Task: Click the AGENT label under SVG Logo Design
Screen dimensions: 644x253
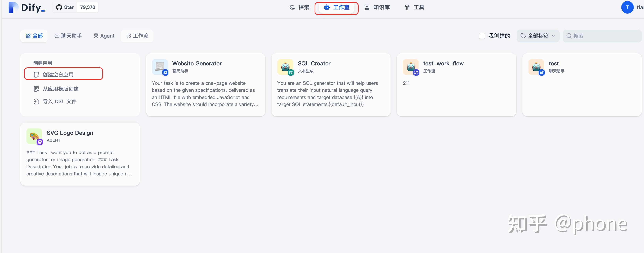Action: tap(53, 140)
